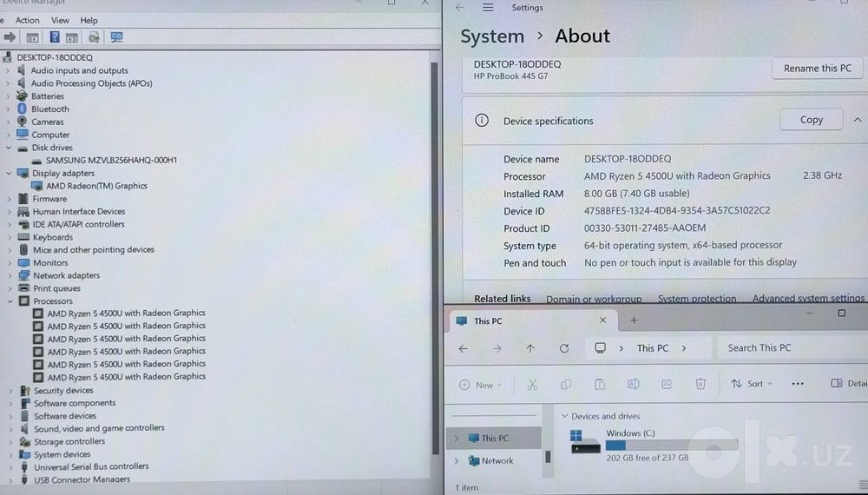Add a new File Explorer tab
This screenshot has width=868, height=495.
(x=634, y=320)
